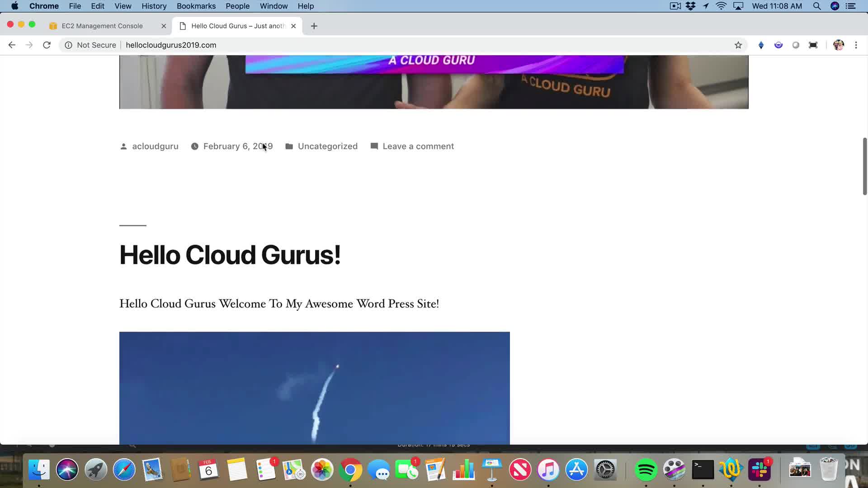The width and height of the screenshot is (868, 488).
Task: Launch Slack from the dock
Action: pos(759,470)
